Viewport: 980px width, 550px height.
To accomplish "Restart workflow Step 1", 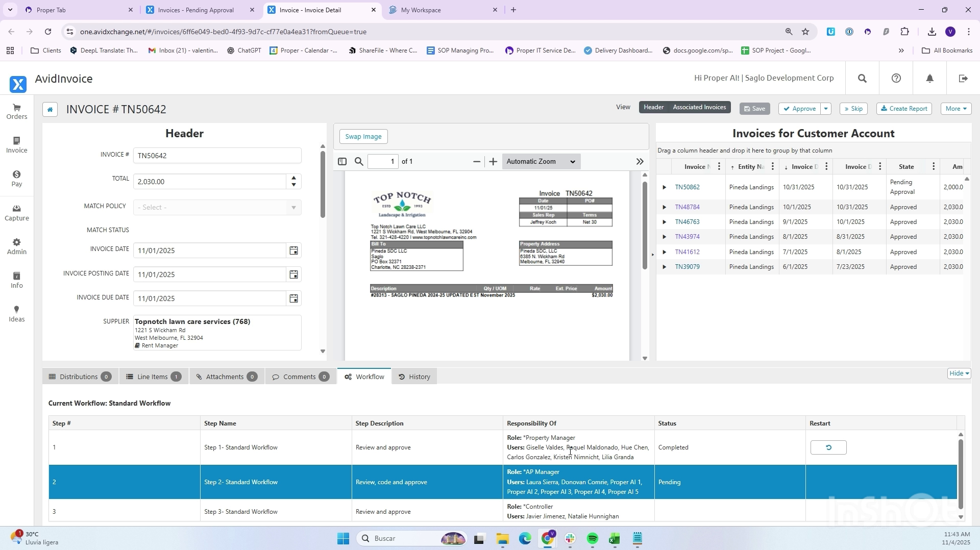I will pyautogui.click(x=828, y=447).
